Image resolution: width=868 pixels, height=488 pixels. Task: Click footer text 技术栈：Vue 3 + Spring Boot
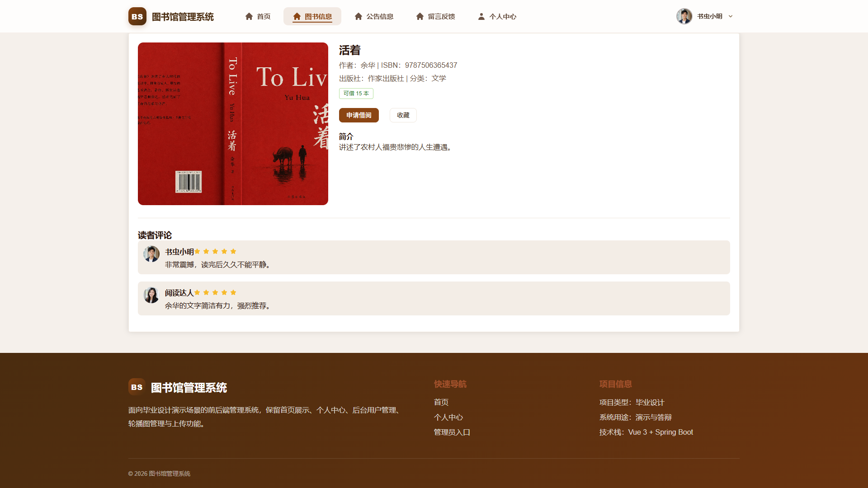click(646, 432)
